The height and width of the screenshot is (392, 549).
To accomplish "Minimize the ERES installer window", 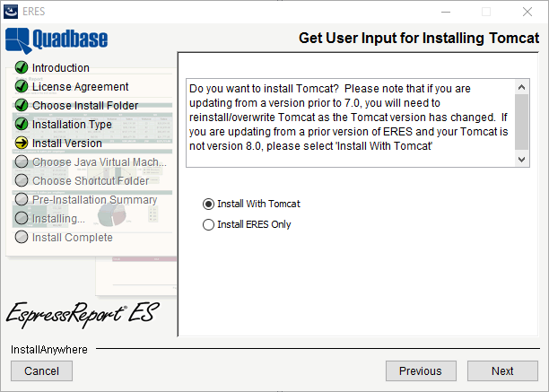I will (x=446, y=12).
